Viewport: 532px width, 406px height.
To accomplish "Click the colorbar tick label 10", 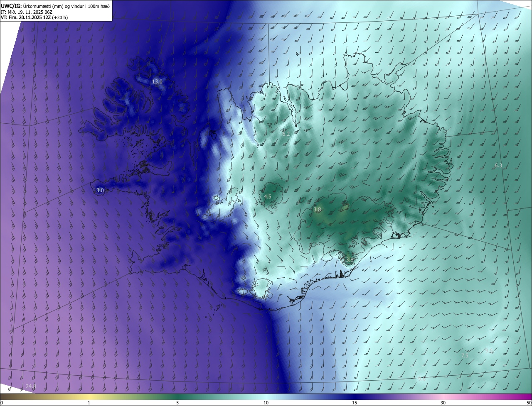I will 266,403.
